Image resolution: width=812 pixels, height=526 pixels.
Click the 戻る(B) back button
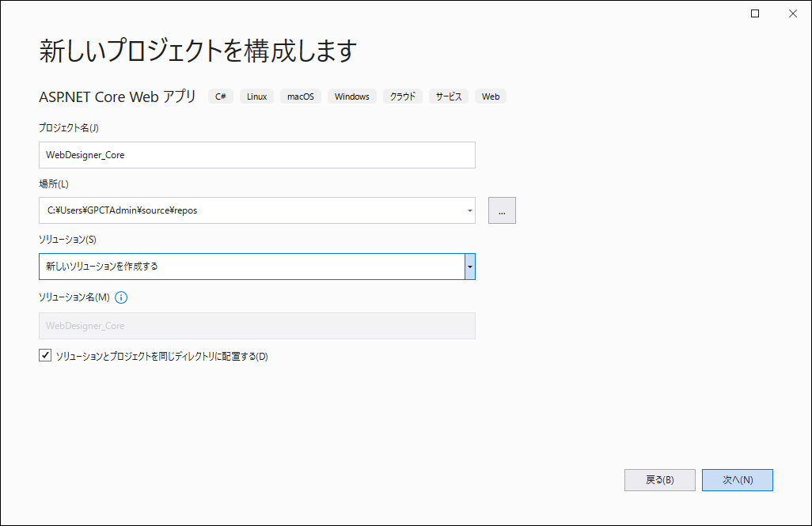coord(660,480)
